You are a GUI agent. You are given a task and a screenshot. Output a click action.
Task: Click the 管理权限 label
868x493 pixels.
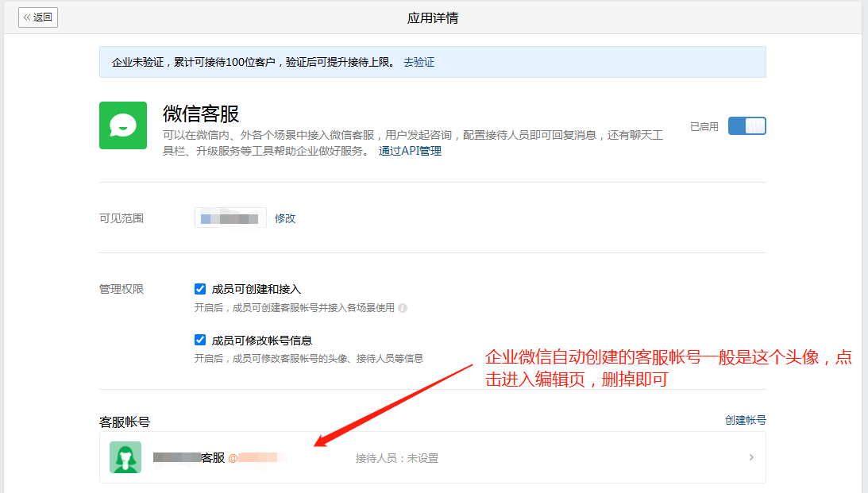[122, 289]
